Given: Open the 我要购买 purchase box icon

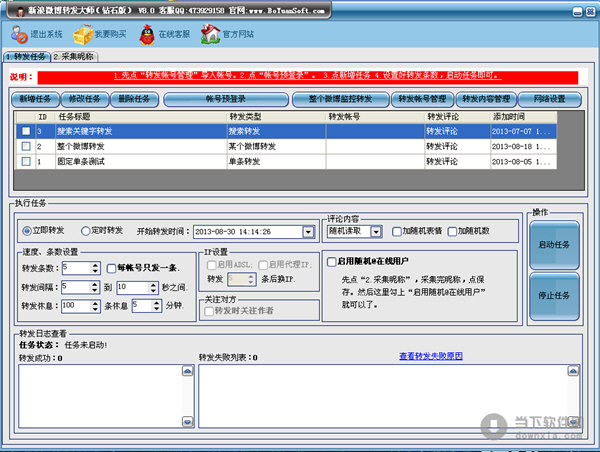Looking at the screenshot, I should coord(83,34).
